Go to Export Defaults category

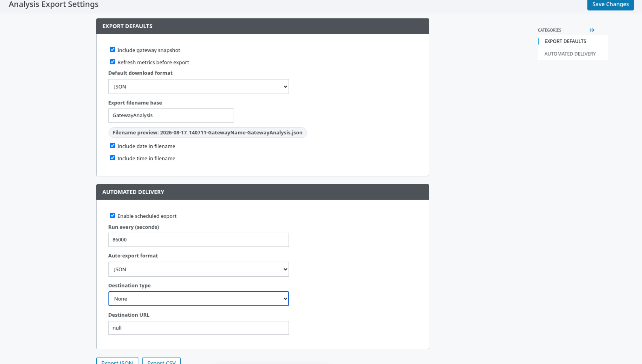coord(565,41)
